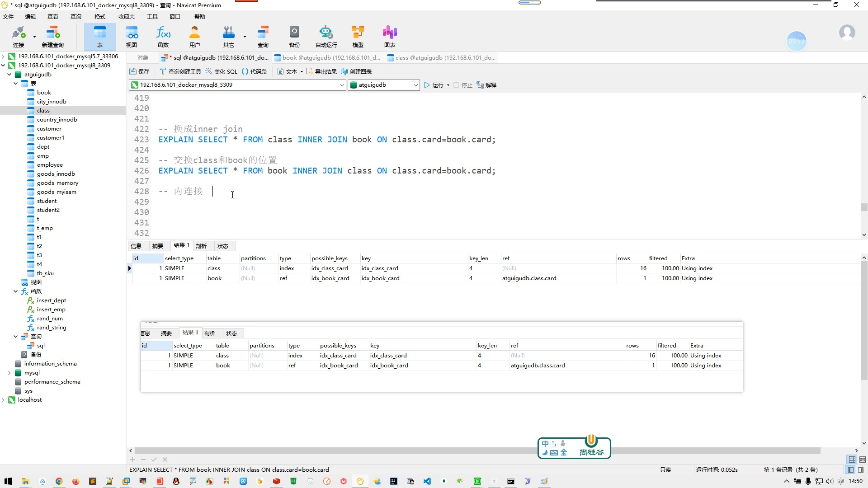The image size is (868, 488).
Task: Open File Explorer from taskbar
Action: (25, 481)
